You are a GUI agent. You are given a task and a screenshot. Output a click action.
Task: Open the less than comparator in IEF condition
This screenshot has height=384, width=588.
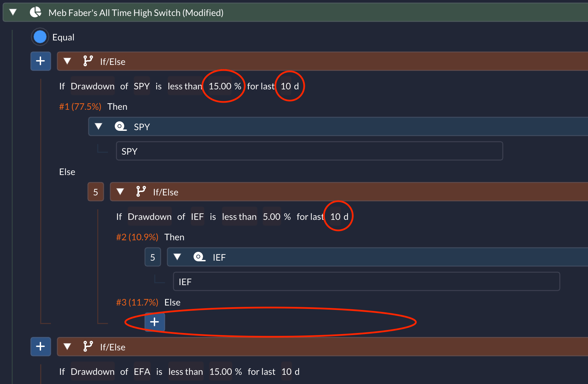click(x=239, y=217)
